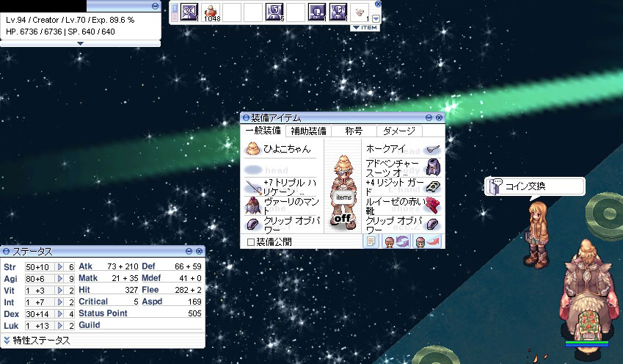Click the コイン交換 chat bubble icon

495,186
